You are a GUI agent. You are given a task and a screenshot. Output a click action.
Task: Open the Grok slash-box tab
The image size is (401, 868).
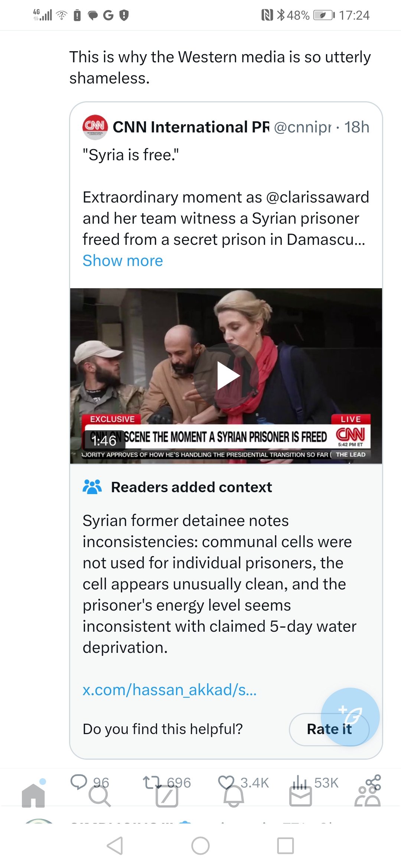(x=167, y=796)
